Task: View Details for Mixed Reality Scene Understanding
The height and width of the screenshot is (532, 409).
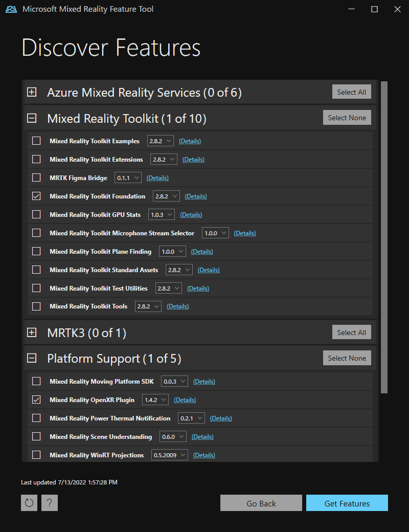Action: (x=202, y=437)
